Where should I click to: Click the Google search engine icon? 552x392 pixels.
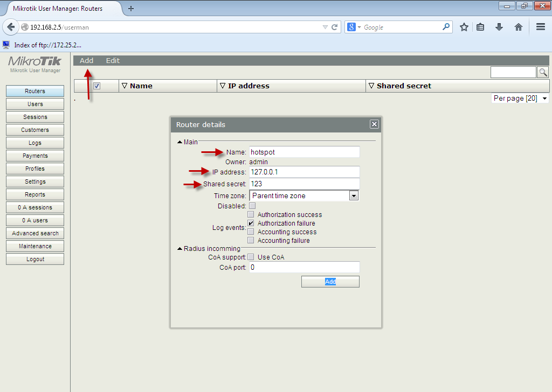(x=351, y=27)
